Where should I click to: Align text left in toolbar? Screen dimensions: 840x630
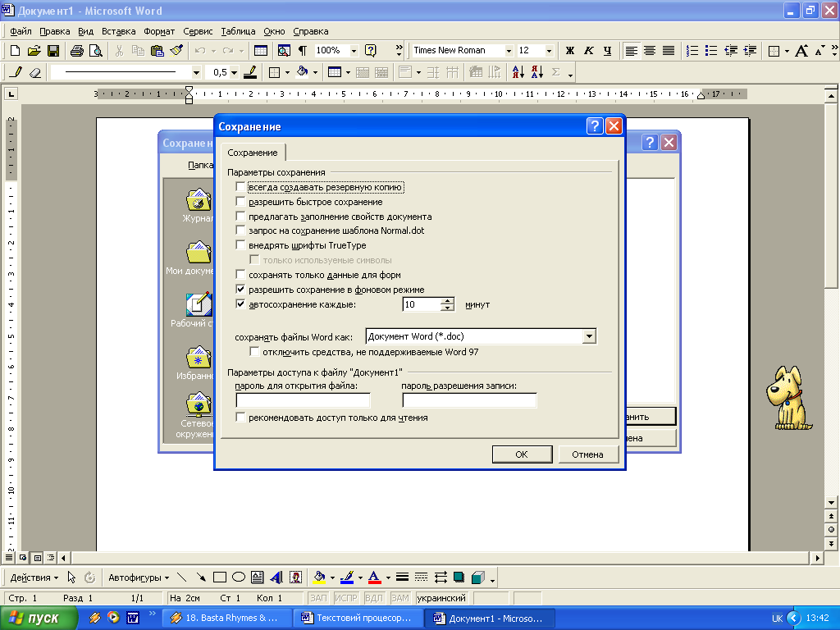[x=632, y=50]
